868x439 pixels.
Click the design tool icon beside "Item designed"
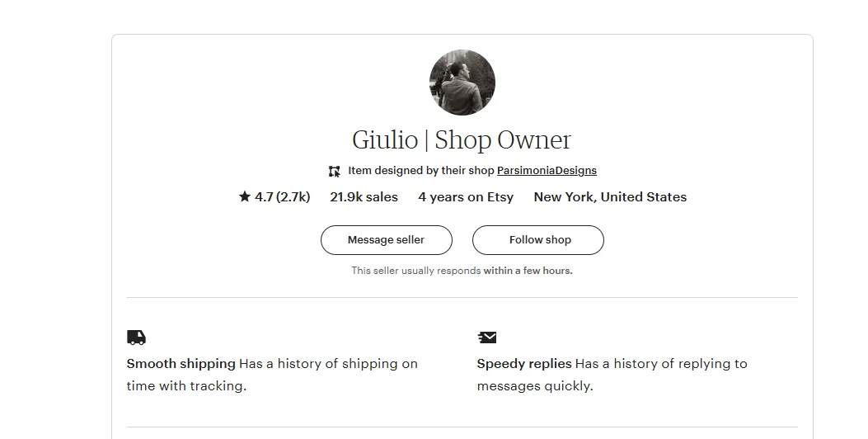point(334,172)
